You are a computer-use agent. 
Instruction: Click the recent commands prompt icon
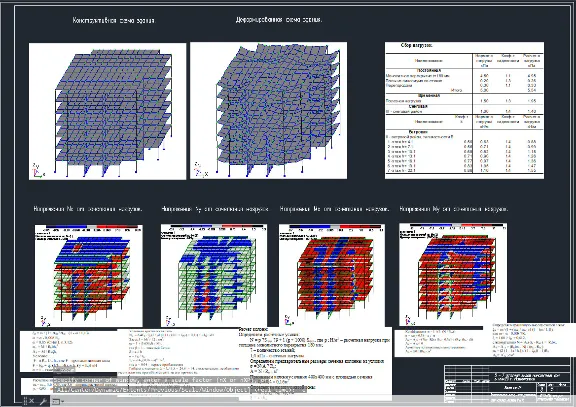click(56, 401)
